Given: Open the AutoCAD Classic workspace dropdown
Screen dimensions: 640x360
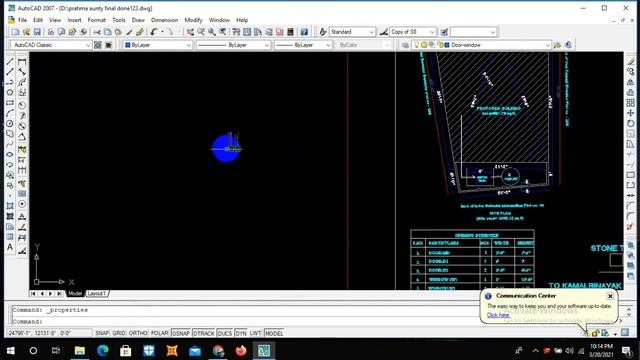Looking at the screenshot, I should click(x=51, y=45).
